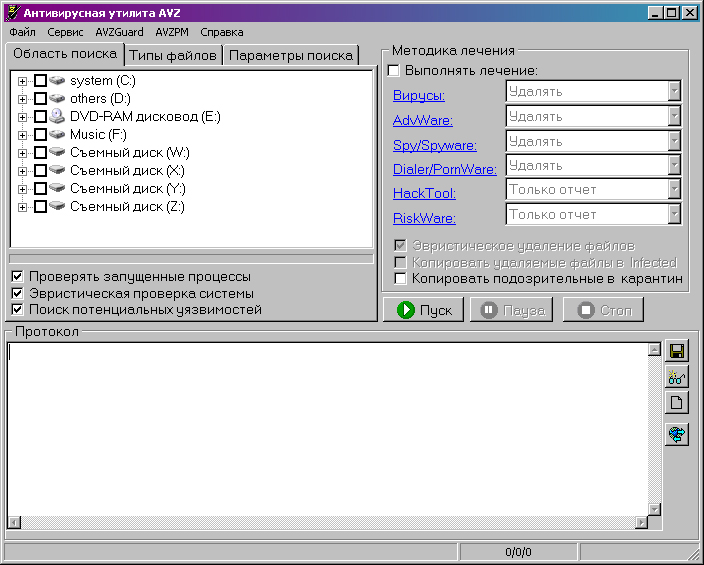Click the Съемный диск (Y:) drive icon
704x565 pixels.
point(57,188)
